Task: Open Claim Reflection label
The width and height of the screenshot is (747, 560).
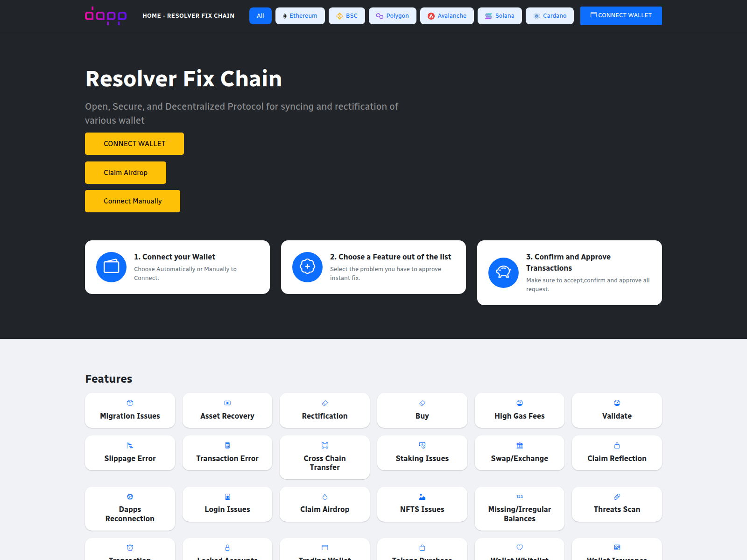Action: pos(617,458)
